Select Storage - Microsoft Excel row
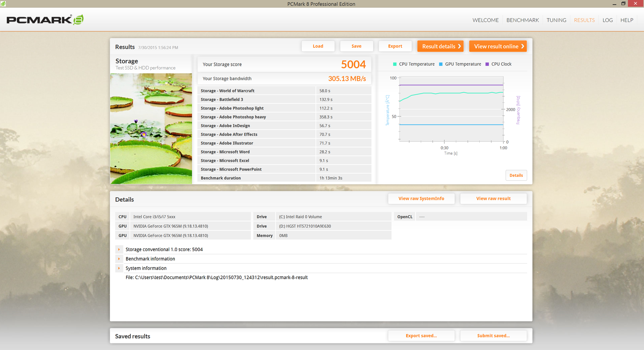The width and height of the screenshot is (644, 350). 284,161
